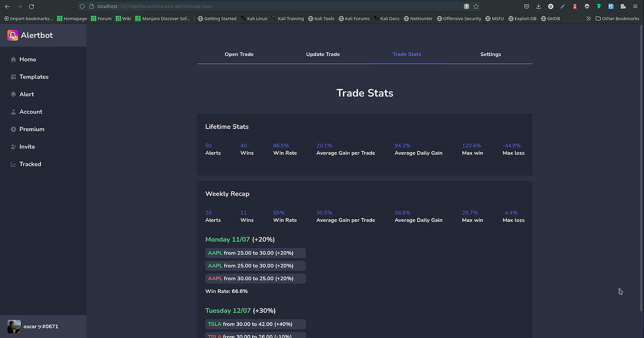Open the Tracked section in sidebar

(x=26, y=164)
